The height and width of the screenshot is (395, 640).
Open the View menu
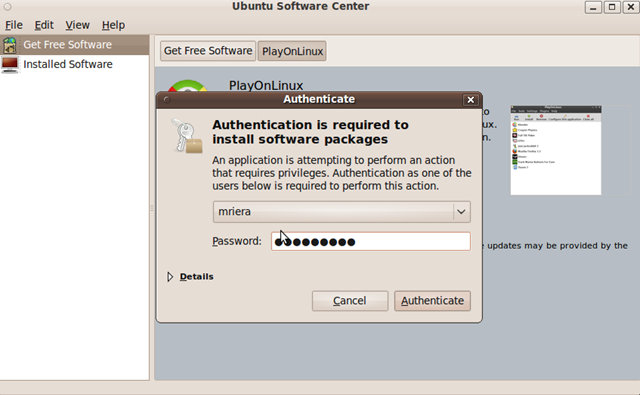click(77, 25)
